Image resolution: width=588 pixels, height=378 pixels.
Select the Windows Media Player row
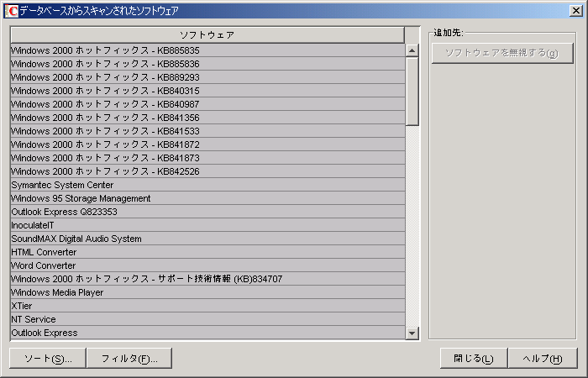207,292
